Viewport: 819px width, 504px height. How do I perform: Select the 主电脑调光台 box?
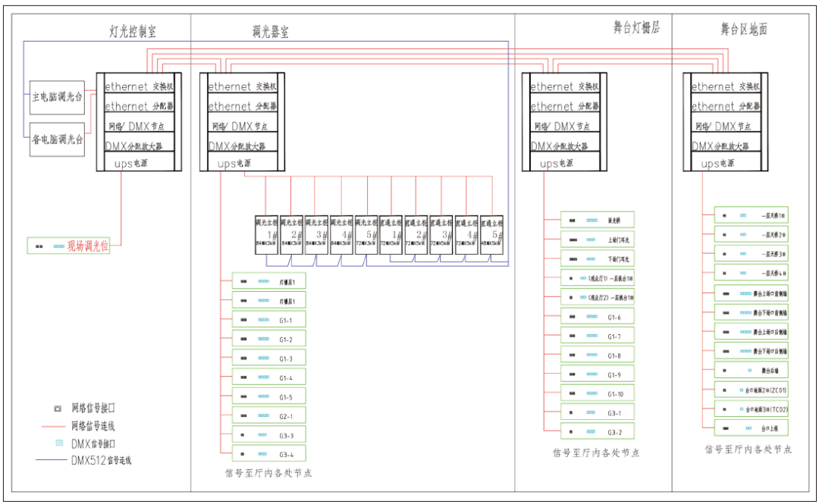pos(57,97)
